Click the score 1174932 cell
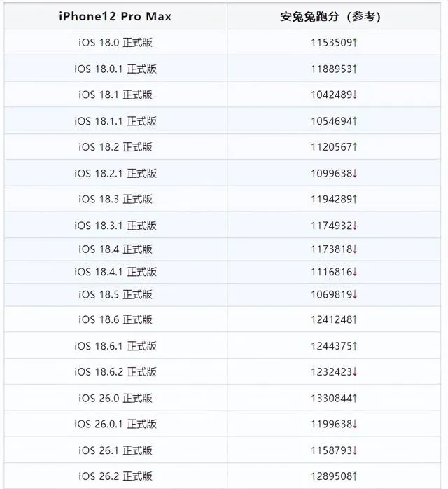The width and height of the screenshot is (448, 489). pyautogui.click(x=334, y=225)
